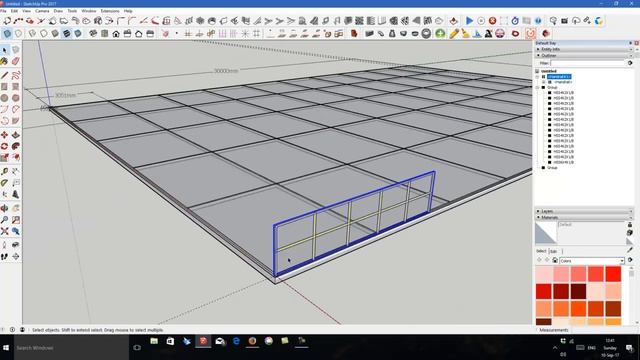Viewport: 640px width, 360px height.
Task: Click the red X circle toolbar icon
Action: (493, 20)
